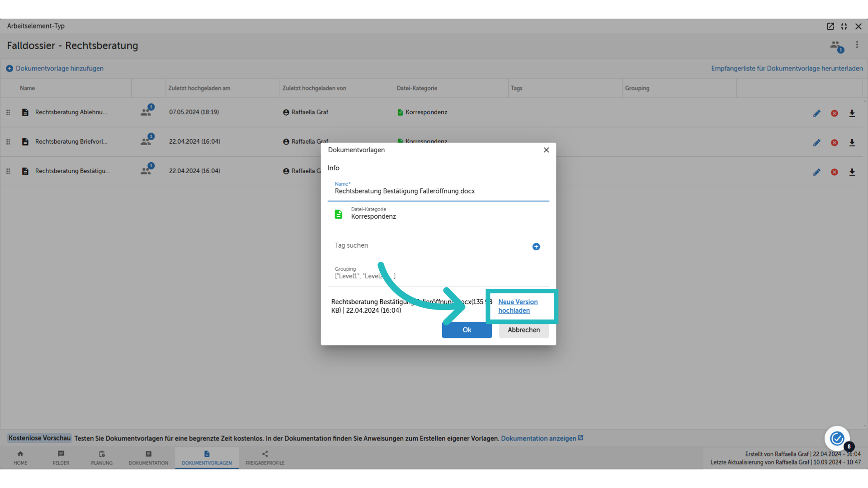Select the DOKUMENTATION tab in bottom nav
Image resolution: width=868 pixels, height=488 pixels.
click(147, 458)
